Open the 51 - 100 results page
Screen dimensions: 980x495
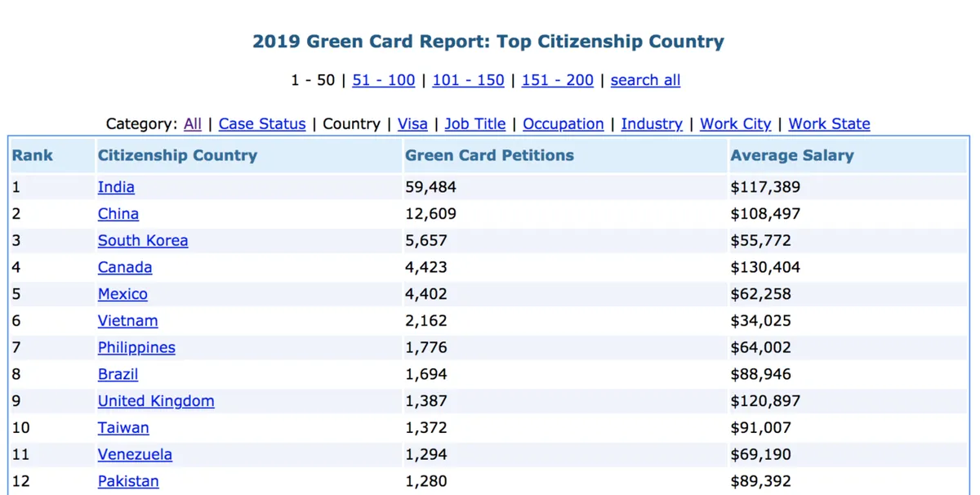click(x=383, y=80)
